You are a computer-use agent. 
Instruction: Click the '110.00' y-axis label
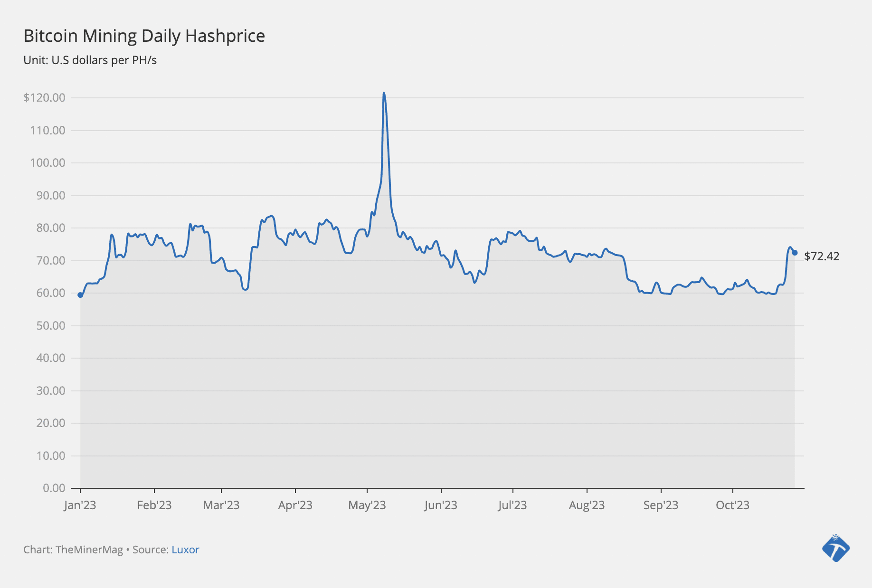tap(47, 130)
